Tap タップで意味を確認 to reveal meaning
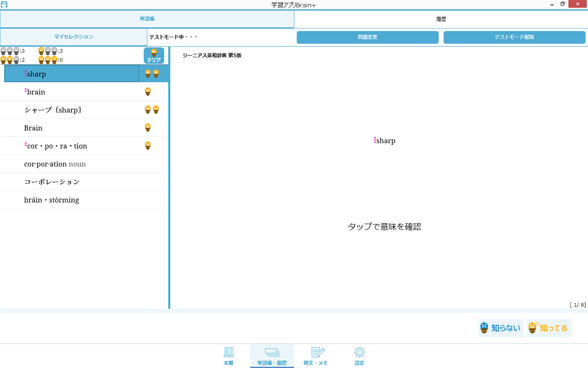The image size is (588, 368). tap(384, 226)
